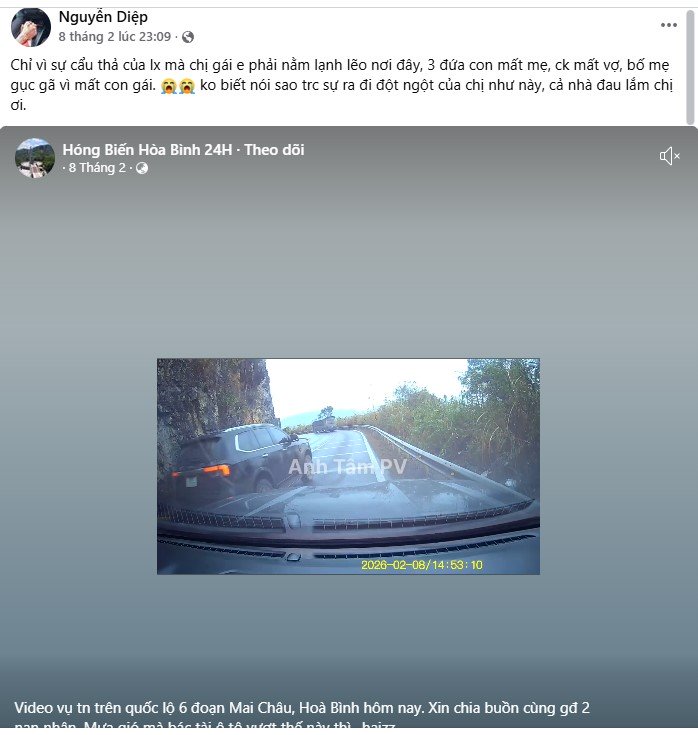
Task: Open Nguyễn Diệp's profile picture
Action: [31, 27]
